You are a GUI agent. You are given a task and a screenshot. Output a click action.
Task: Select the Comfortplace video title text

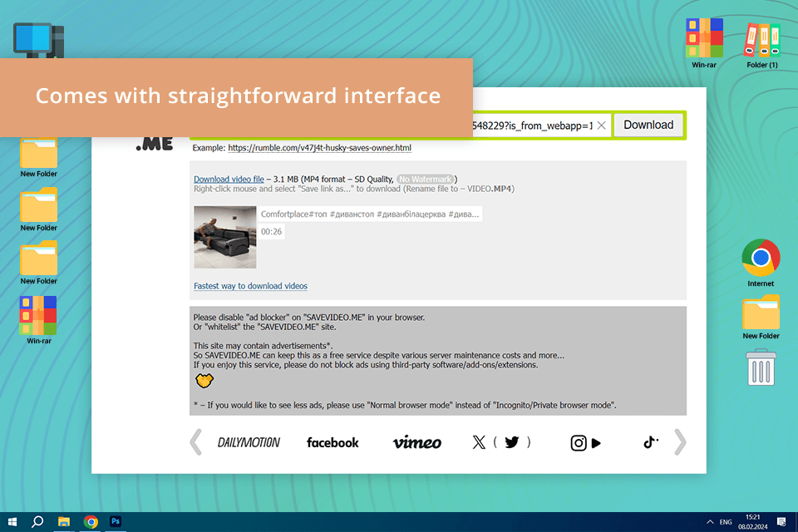(370, 214)
